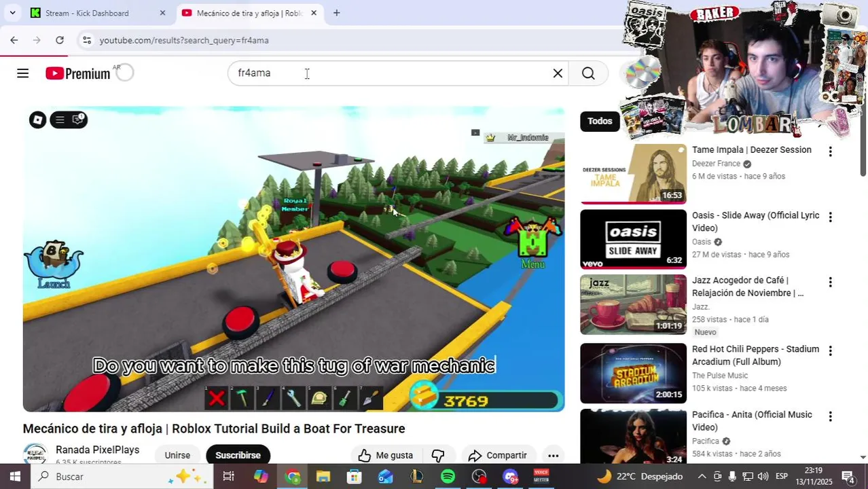The width and height of the screenshot is (868, 489).
Task: Click the Roblox logo icon in video
Action: 38,120
